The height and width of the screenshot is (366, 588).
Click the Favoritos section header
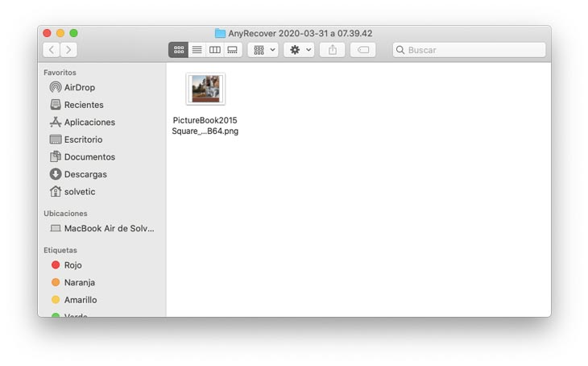(x=60, y=73)
